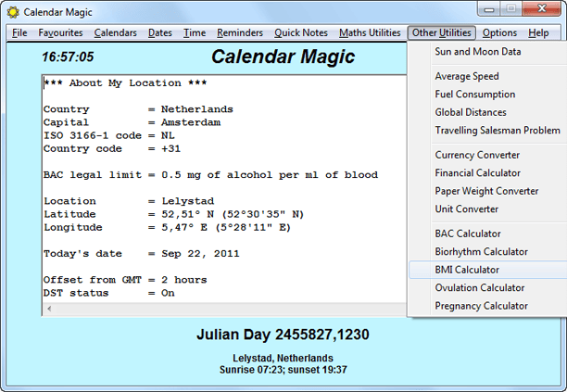Click the 'Country code = +31' line
The width and height of the screenshot is (567, 392).
(x=112, y=148)
